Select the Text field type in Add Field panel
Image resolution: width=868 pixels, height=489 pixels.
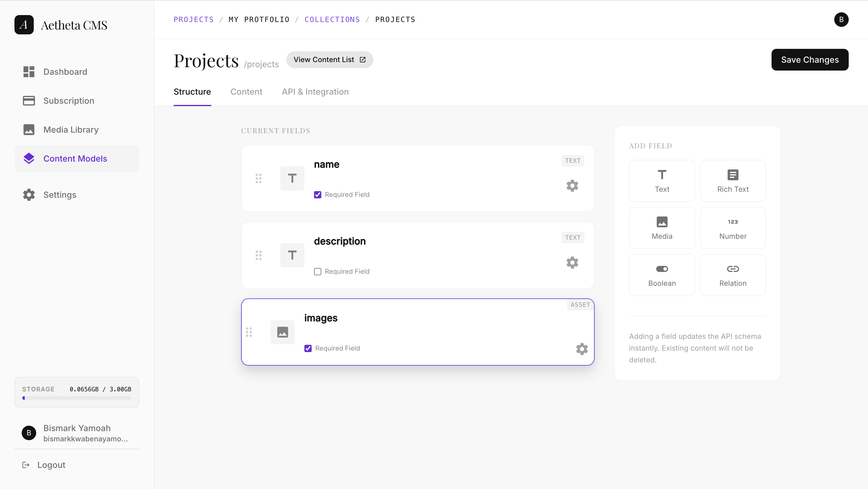[662, 181]
